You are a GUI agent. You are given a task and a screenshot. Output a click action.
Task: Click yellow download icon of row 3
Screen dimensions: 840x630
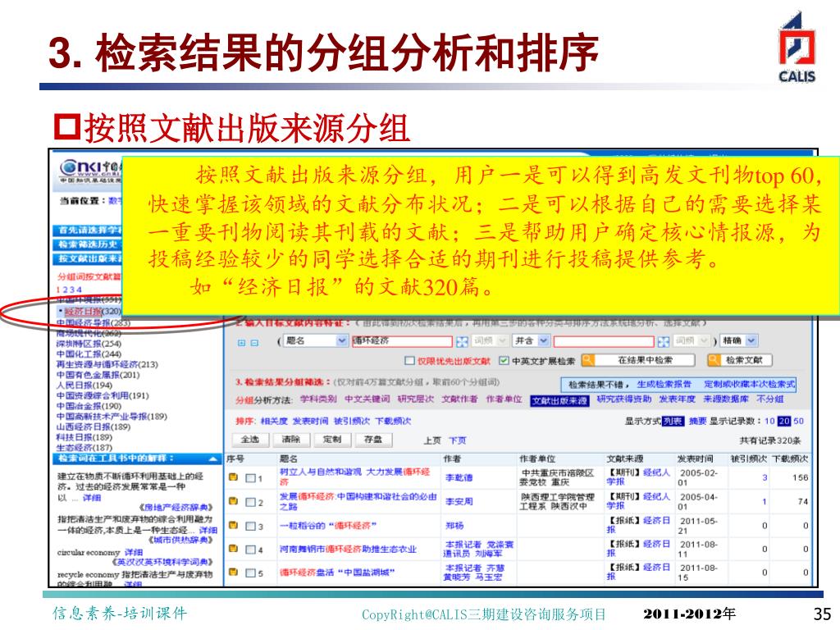(233, 525)
